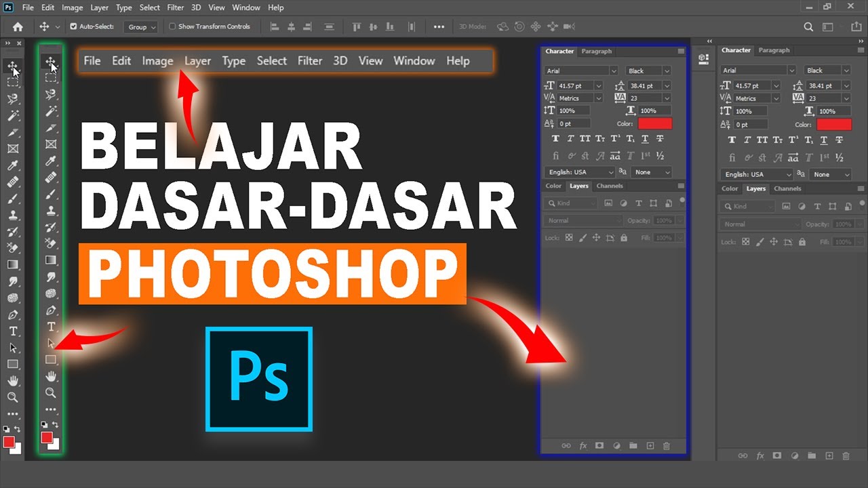The height and width of the screenshot is (488, 868).
Task: Switch to the Channels tab in the rightmost panel
Action: tap(787, 188)
